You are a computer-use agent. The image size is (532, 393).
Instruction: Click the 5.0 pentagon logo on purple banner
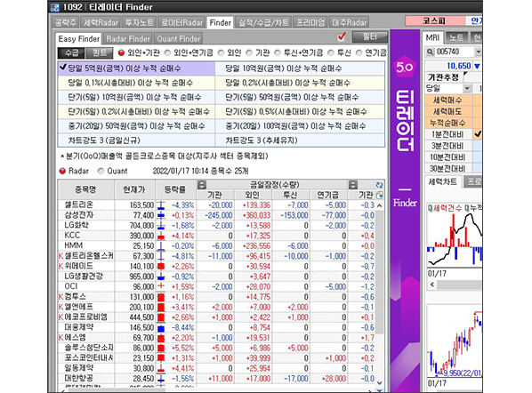click(x=405, y=67)
